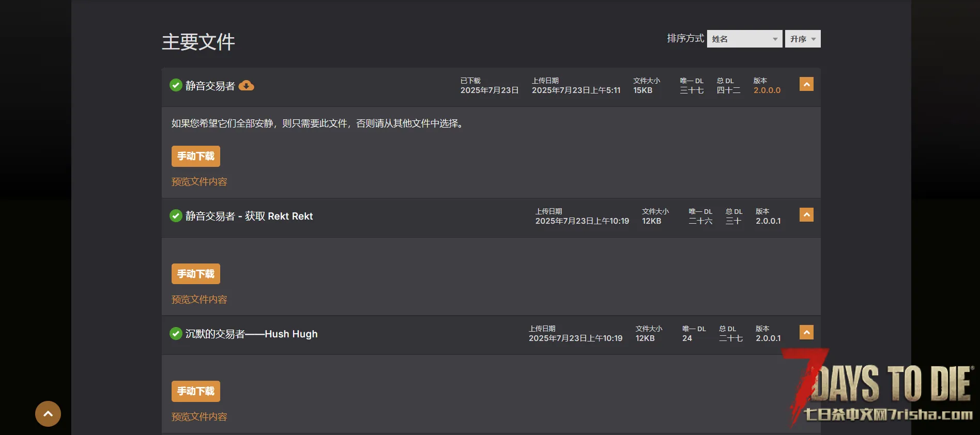Collapse the 静音交易者 file section
The width and height of the screenshot is (980, 435).
[x=806, y=84]
